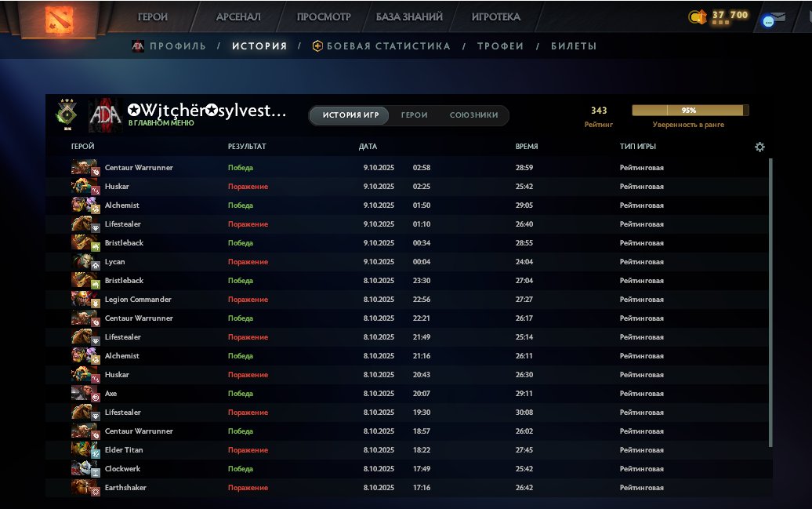
Task: Select the История игр segment
Action: [x=350, y=115]
